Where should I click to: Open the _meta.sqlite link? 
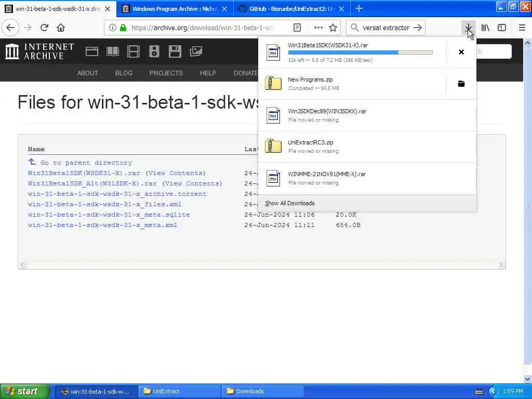(x=109, y=215)
